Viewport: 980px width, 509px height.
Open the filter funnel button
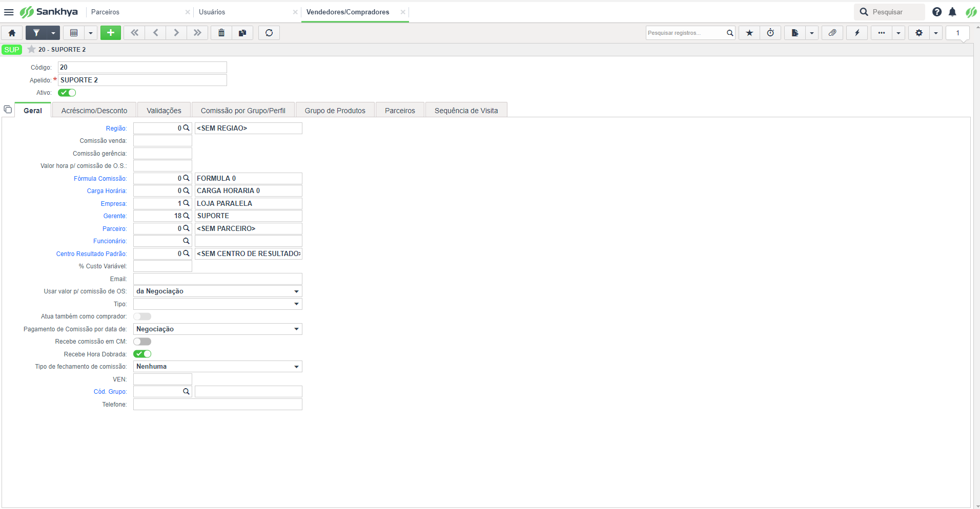[x=36, y=33]
